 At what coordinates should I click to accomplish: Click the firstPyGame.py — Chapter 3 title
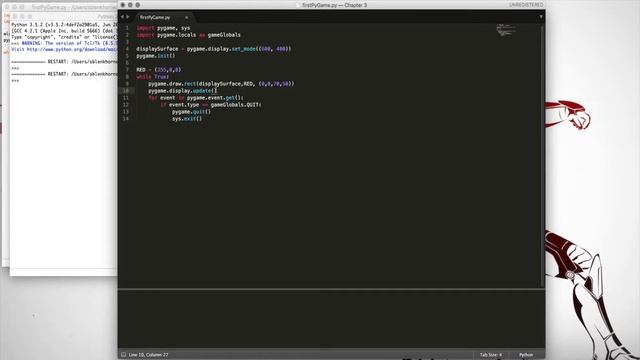click(x=334, y=5)
